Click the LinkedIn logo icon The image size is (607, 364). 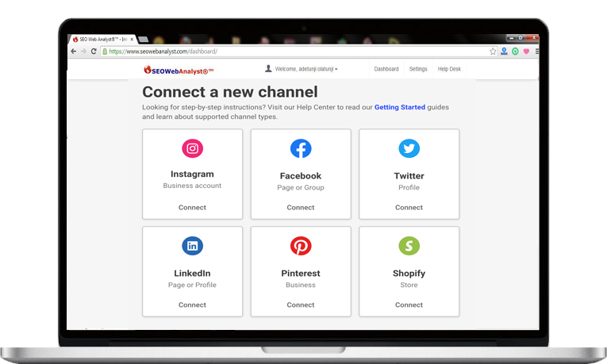coord(192,246)
